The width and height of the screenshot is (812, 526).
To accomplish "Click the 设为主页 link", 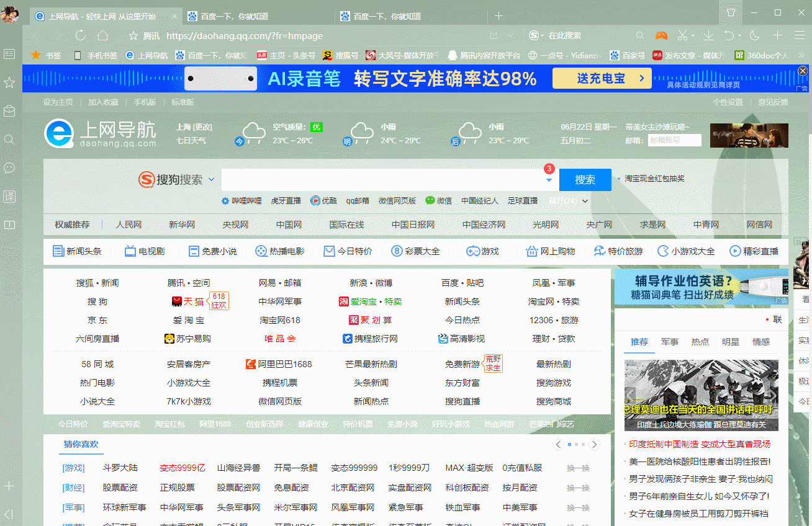I will click(x=57, y=102).
